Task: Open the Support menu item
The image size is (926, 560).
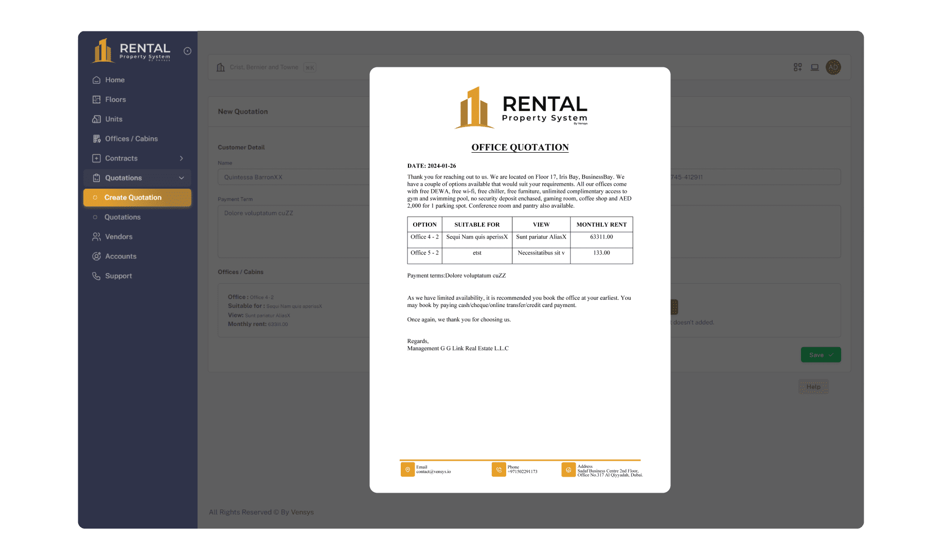Action: click(x=137, y=276)
